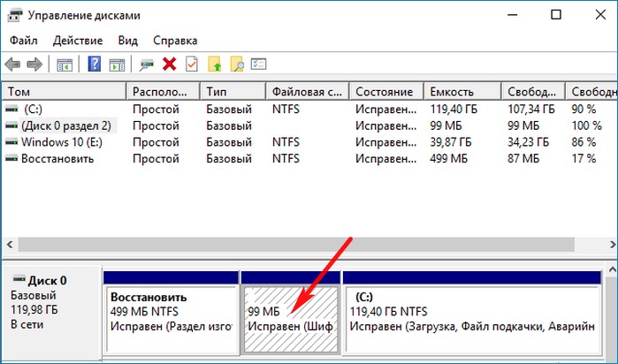
Task: Open the Вид menu
Action: click(x=127, y=41)
